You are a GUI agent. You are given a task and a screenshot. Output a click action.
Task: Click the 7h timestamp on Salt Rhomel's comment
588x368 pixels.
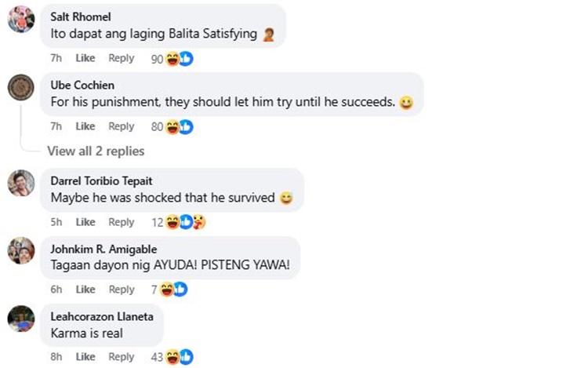pos(56,58)
